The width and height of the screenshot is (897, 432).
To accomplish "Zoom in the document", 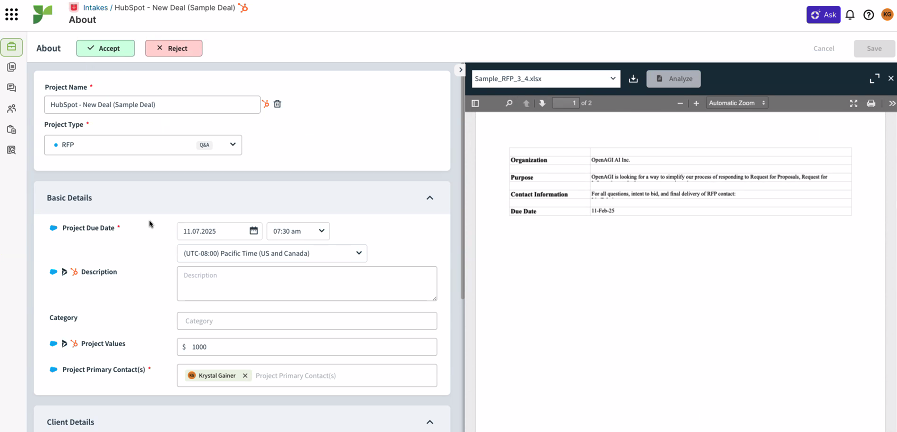I will pyautogui.click(x=696, y=104).
